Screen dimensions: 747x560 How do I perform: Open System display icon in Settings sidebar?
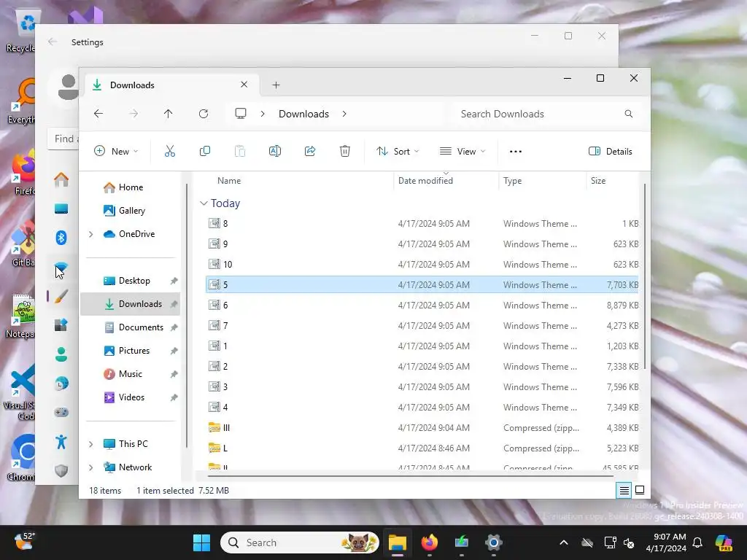pos(61,209)
